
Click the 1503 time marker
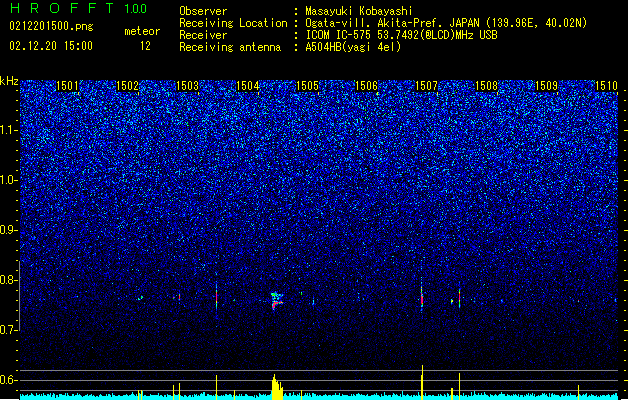[x=187, y=86]
